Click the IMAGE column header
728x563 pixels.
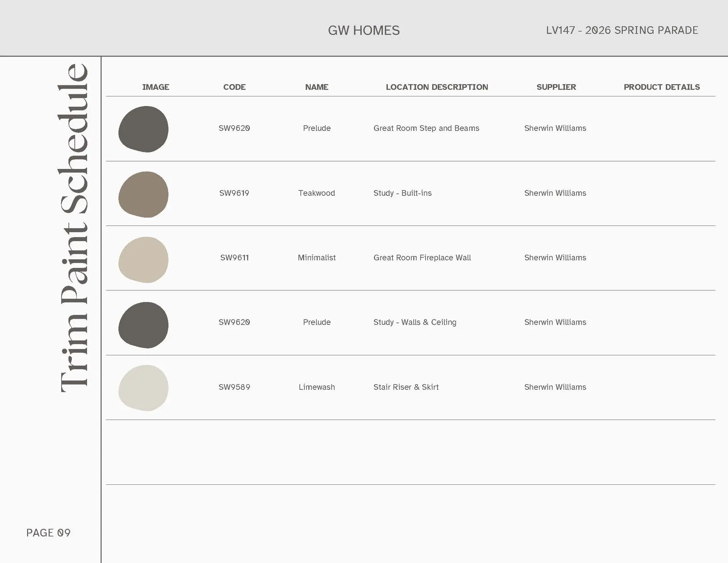click(155, 87)
